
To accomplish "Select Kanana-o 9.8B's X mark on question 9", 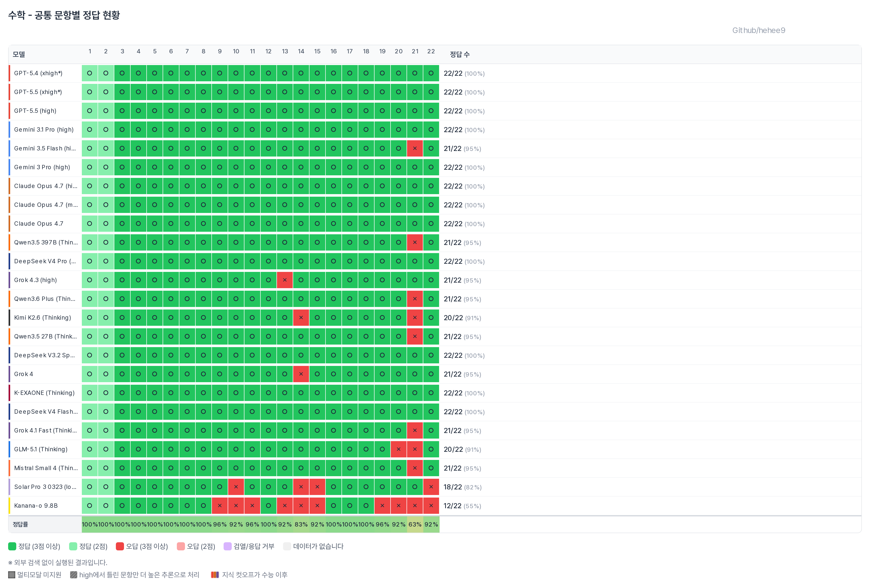I will tap(220, 506).
